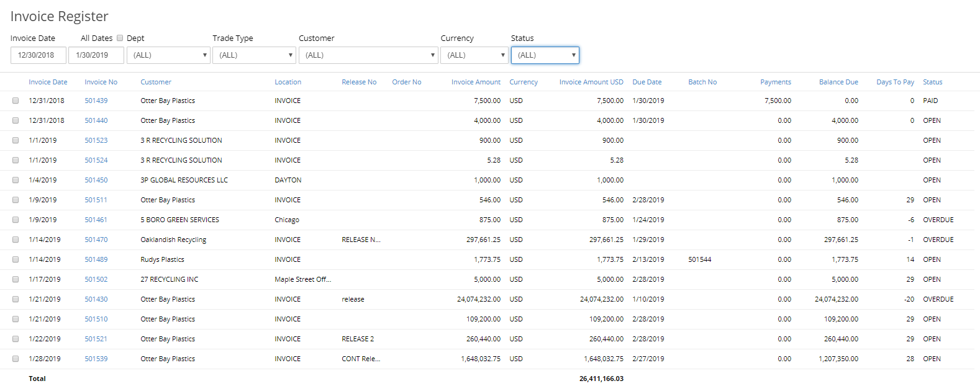Image resolution: width=980 pixels, height=386 pixels.
Task: Open the Trade Type dropdown
Action: tap(254, 55)
